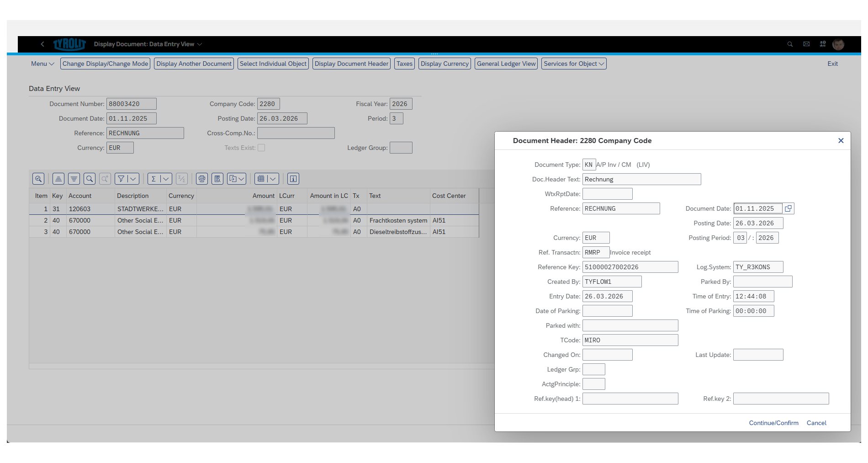Open the Services for Object dropdown
The image size is (868, 463).
click(x=574, y=64)
